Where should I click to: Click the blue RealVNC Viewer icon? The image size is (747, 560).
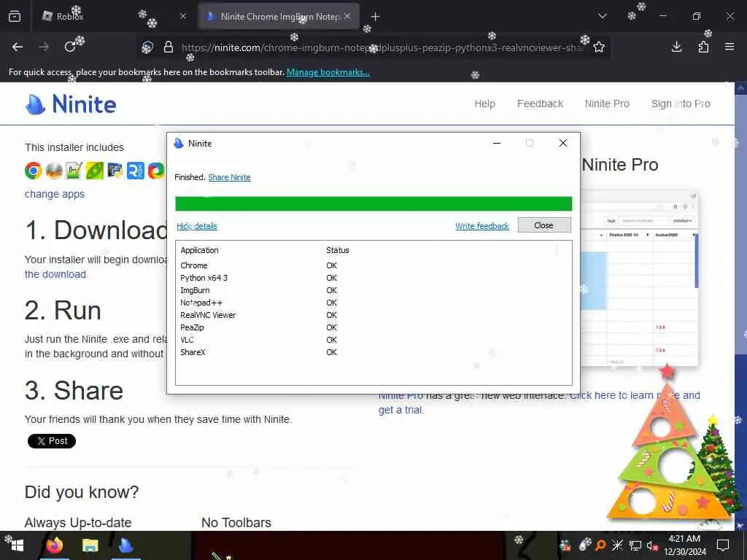point(135,171)
